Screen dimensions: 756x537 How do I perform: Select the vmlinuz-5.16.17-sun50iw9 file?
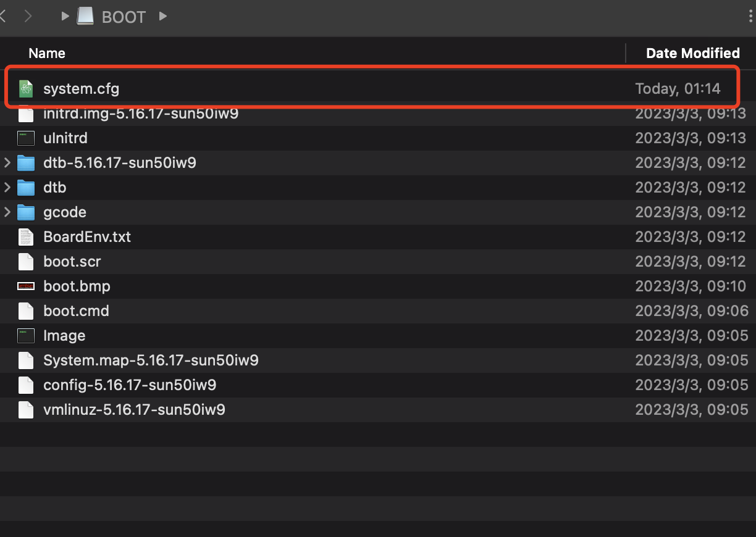pos(134,410)
